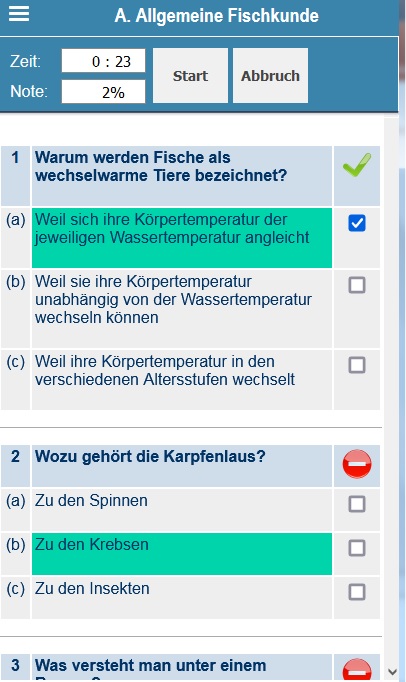Click the Zeit timer field
This screenshot has height=682, width=406.
(x=103, y=61)
